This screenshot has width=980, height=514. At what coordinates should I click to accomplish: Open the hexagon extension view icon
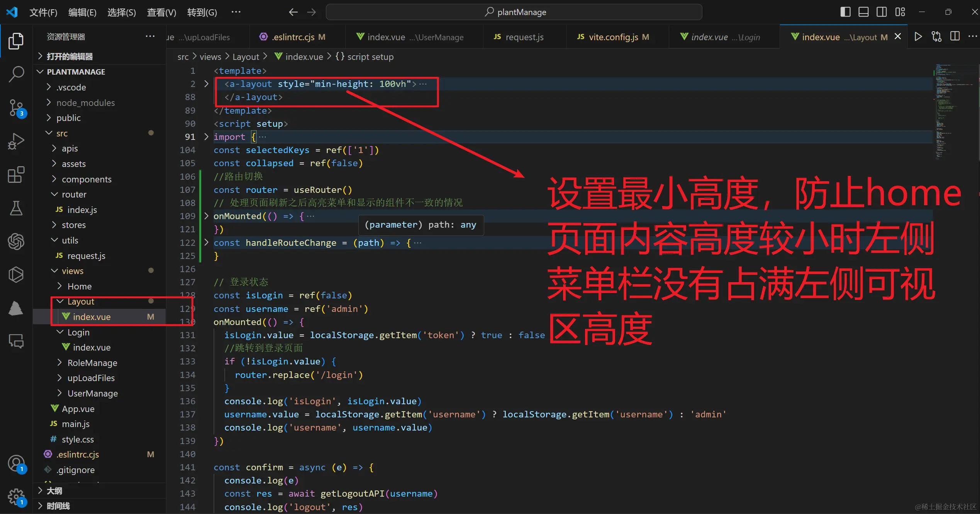(16, 275)
